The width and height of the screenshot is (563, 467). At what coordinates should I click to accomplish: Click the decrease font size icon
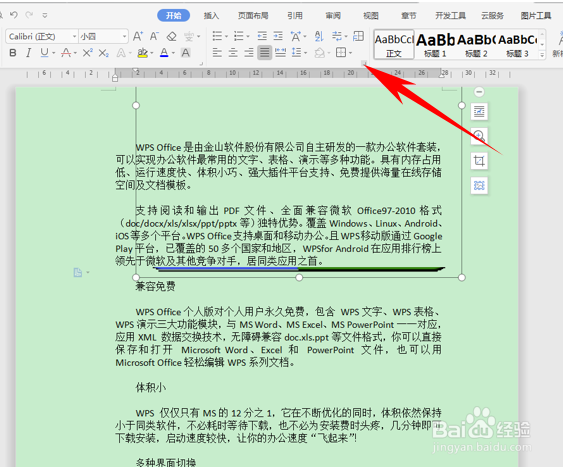(x=154, y=36)
